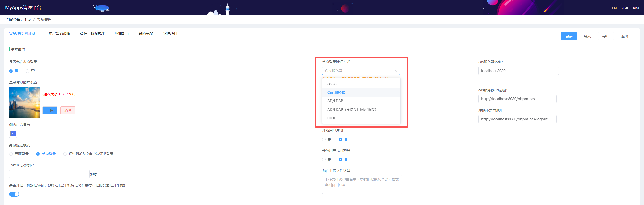Select Cas 服务器 option in dropdown
This screenshot has height=205, width=644.
(361, 92)
